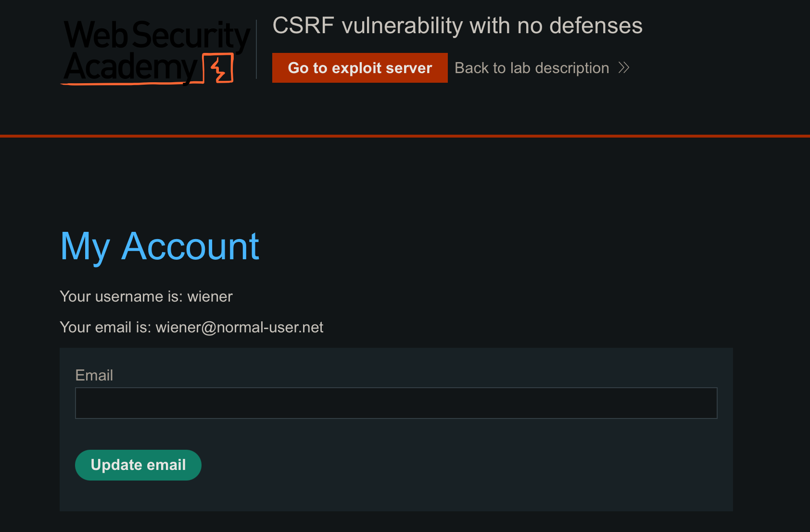Screen dimensions: 810x532
Task: Click the vertical separator beside the logo
Action: (x=256, y=49)
